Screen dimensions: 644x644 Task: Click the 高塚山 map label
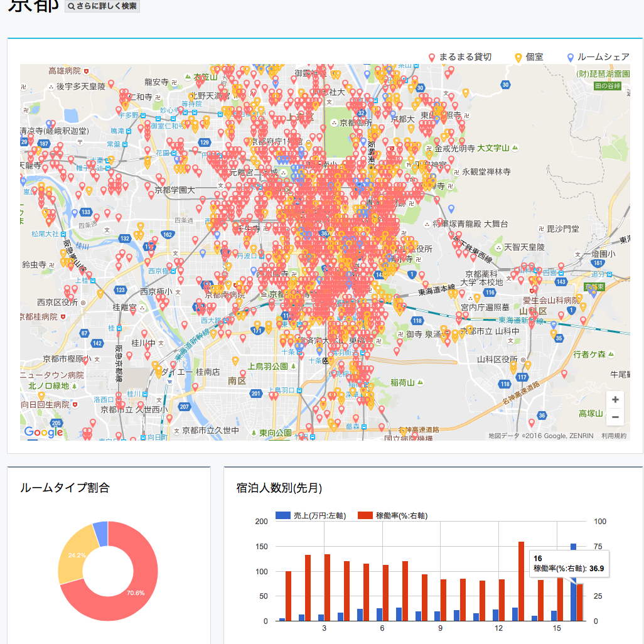[x=591, y=413]
